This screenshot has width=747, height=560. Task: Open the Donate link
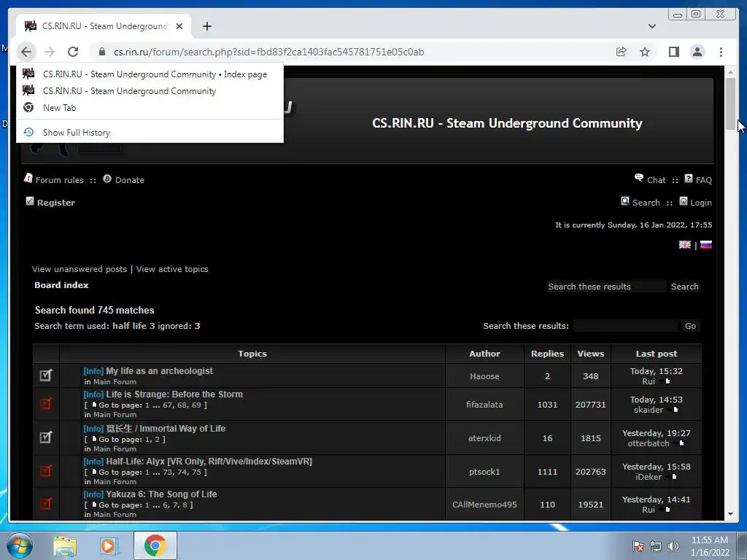(x=130, y=180)
